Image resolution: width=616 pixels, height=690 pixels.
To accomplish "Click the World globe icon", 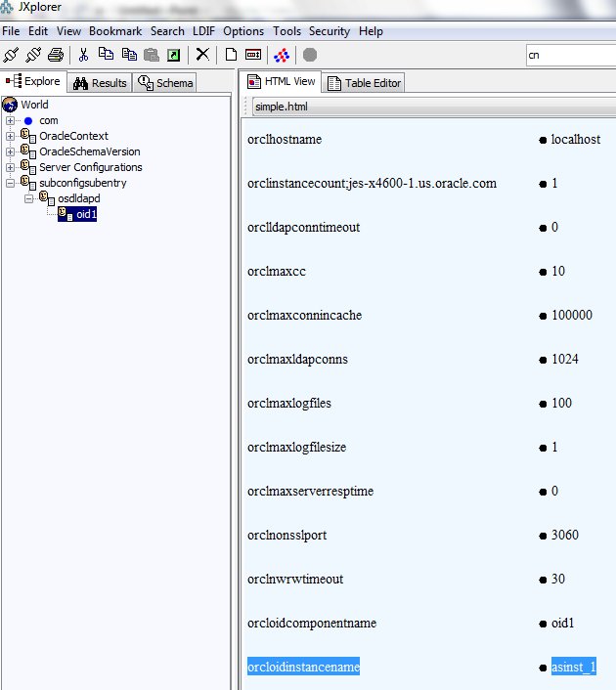I will (10, 105).
